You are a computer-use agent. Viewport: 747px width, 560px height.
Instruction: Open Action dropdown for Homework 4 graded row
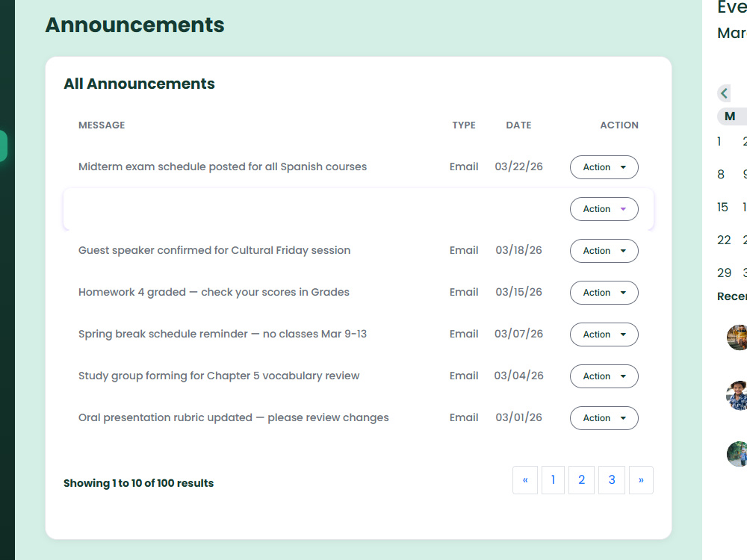[604, 293]
